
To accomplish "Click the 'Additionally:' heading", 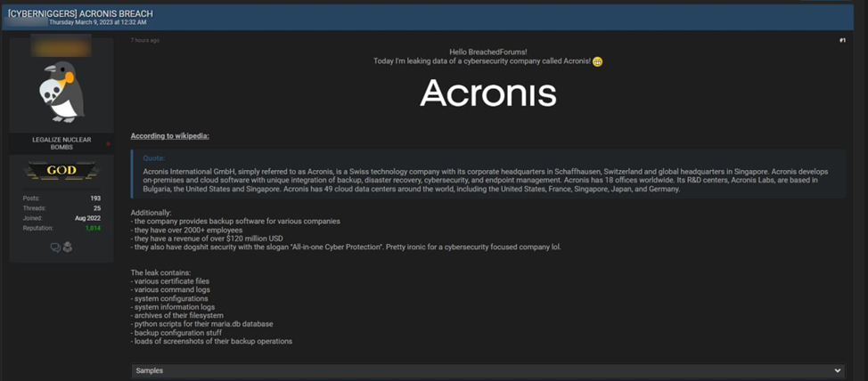I will (x=151, y=213).
